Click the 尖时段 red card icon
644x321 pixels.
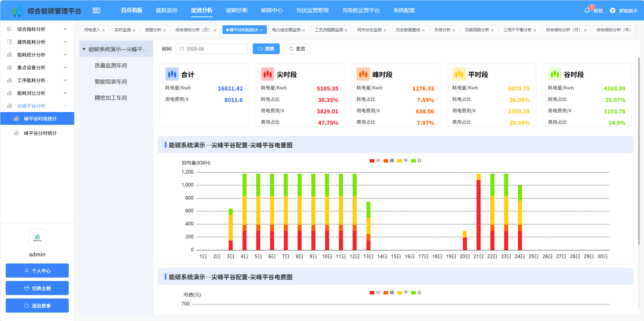point(268,74)
